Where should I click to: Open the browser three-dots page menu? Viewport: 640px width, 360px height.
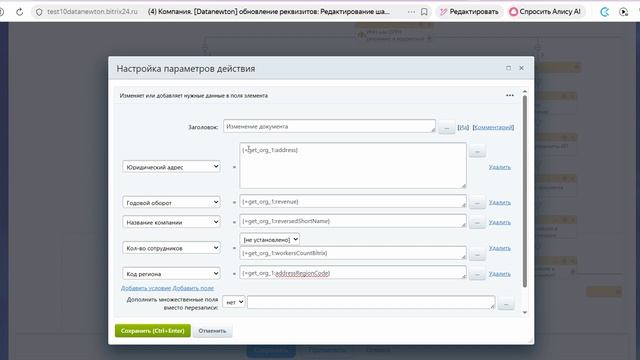click(411, 12)
